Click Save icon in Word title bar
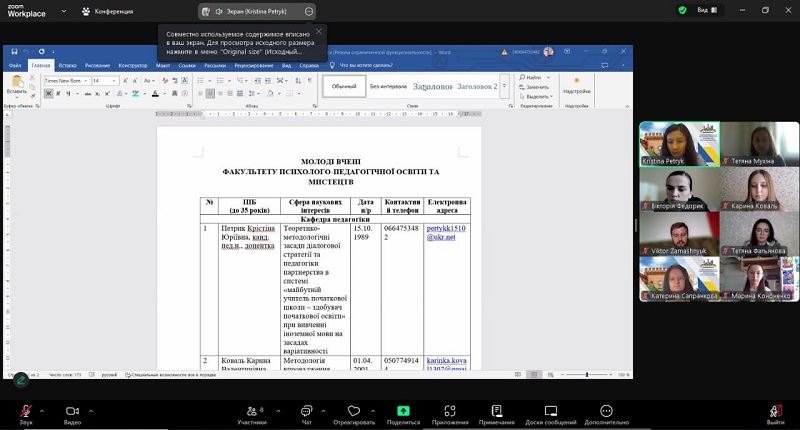Viewport: 800px width, 430px height. (x=14, y=52)
